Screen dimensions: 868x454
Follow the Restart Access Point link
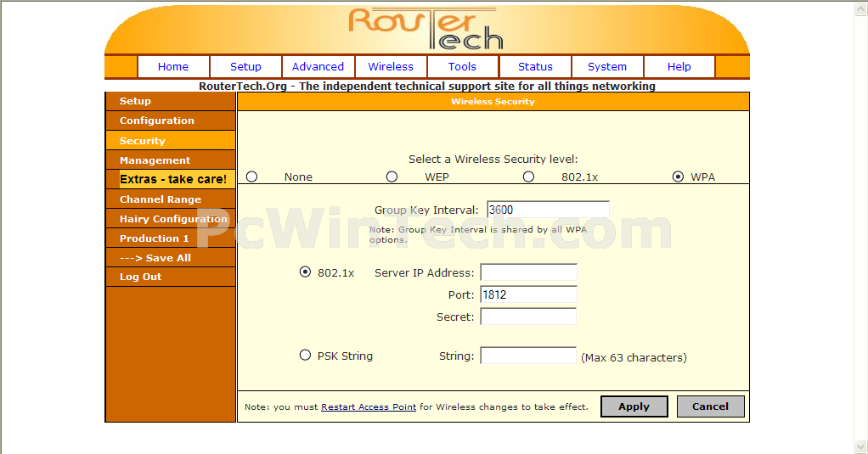pyautogui.click(x=369, y=407)
